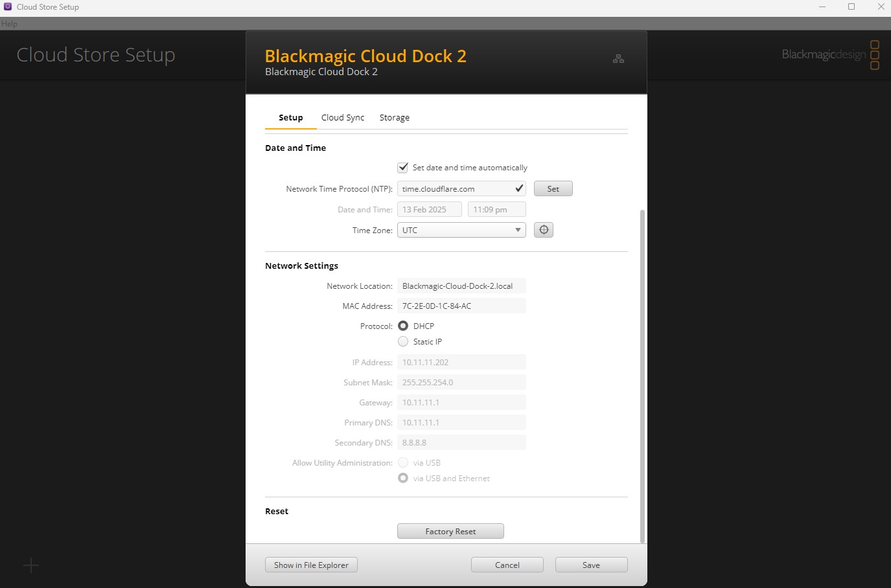Viewport: 891px width, 588px height.
Task: Cancel the setup dialog
Action: (507, 565)
